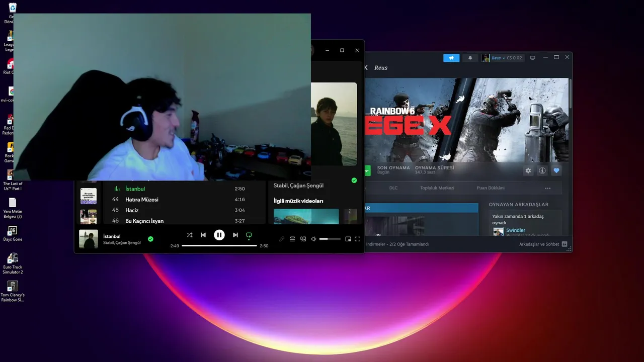Screen dimensions: 644x362
Task: Open connect to a device icon
Action: (303, 239)
